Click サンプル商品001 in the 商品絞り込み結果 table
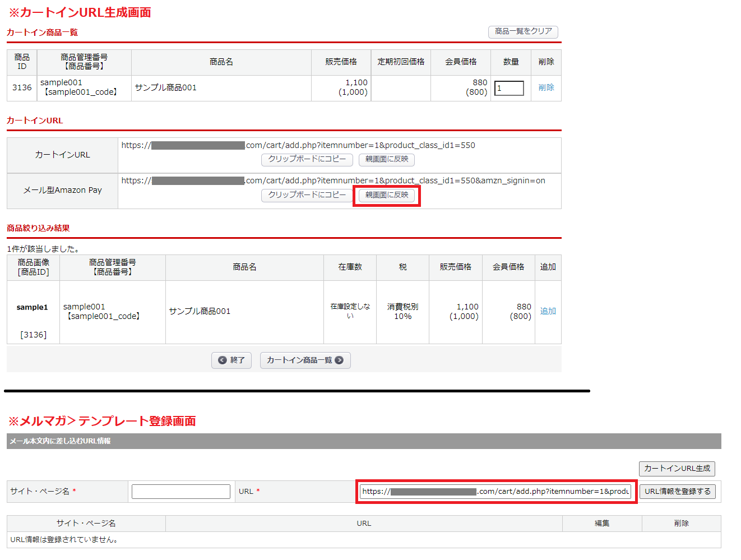741x560 pixels. 200,311
